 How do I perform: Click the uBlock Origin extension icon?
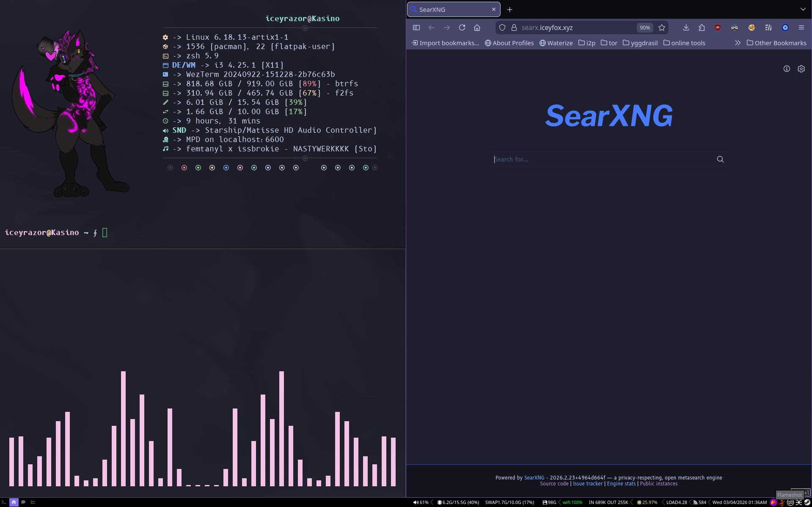click(718, 27)
